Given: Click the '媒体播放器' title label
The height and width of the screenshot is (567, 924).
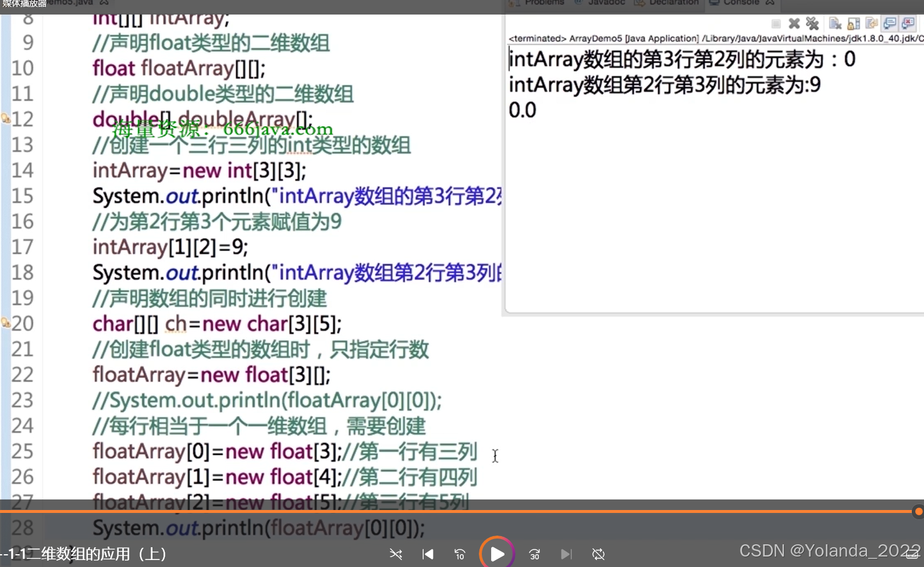Looking at the screenshot, I should click(x=24, y=3).
